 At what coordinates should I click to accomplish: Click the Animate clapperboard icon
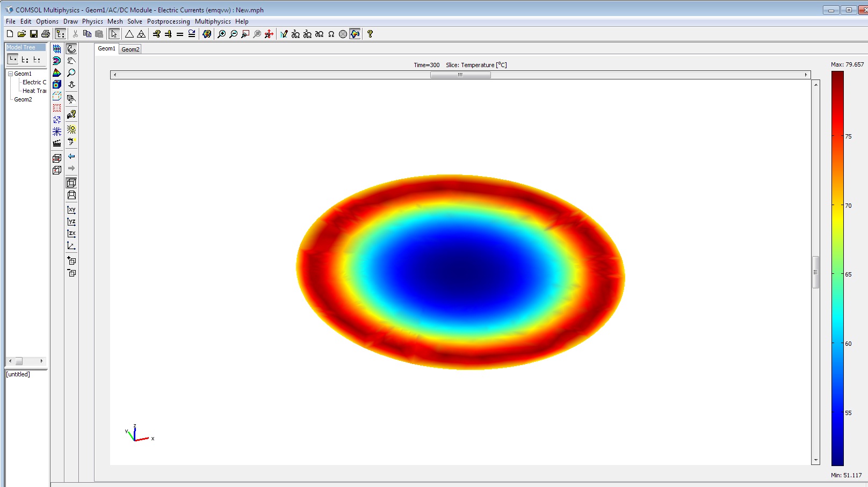(x=57, y=143)
